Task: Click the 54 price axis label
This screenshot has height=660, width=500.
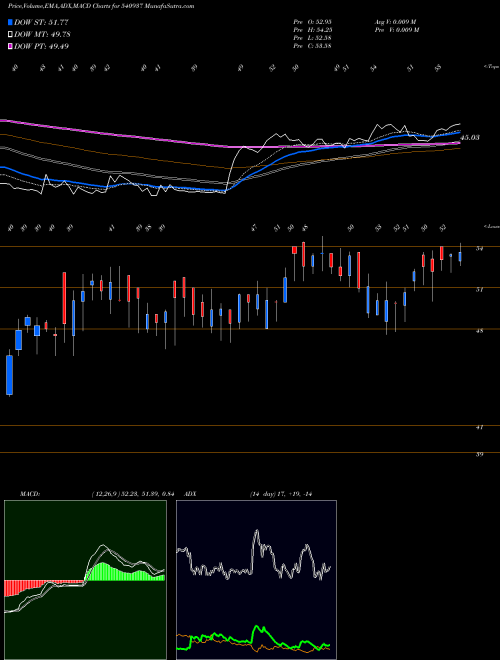Action: point(479,249)
